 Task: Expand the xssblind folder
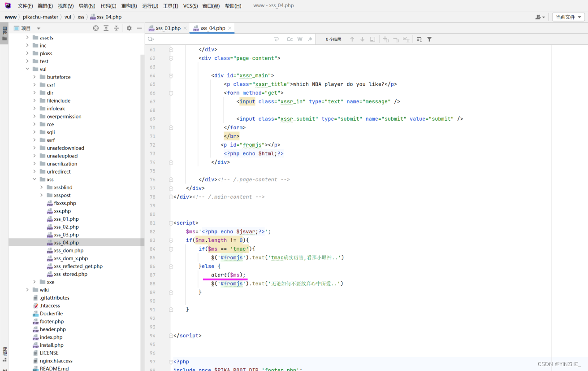pyautogui.click(x=42, y=188)
